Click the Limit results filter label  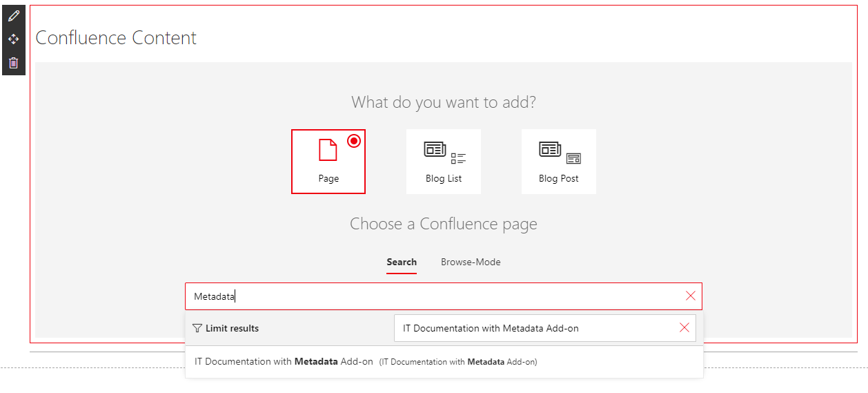tap(226, 328)
